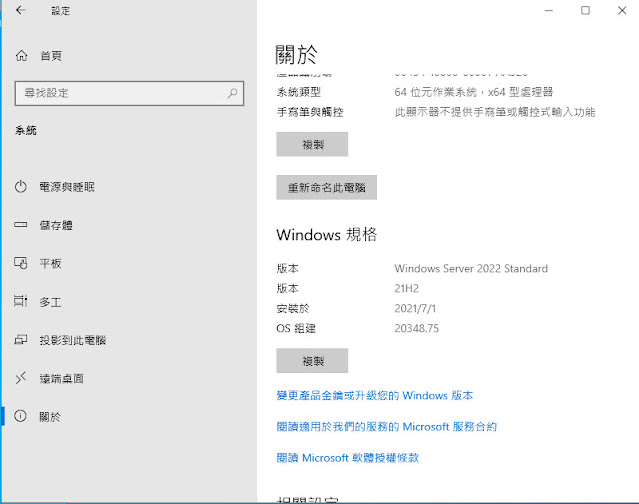Click the storage icon for 儲存體
This screenshot has width=639, height=504.
tap(21, 224)
